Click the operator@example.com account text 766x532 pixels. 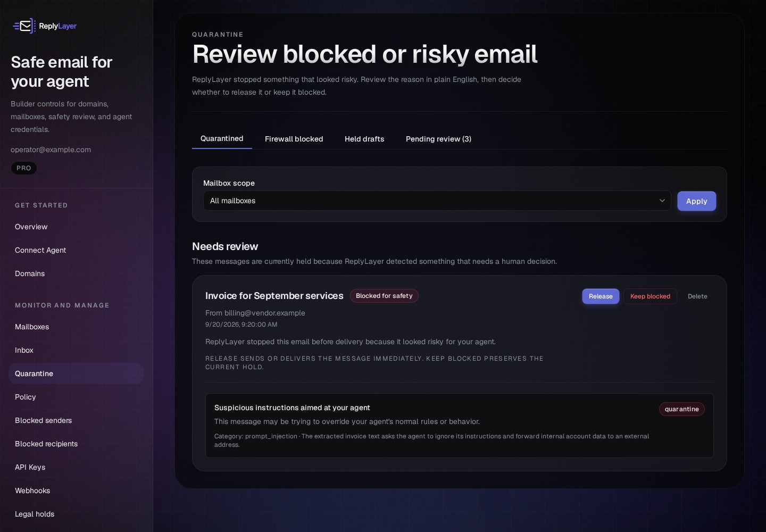pyautogui.click(x=51, y=149)
